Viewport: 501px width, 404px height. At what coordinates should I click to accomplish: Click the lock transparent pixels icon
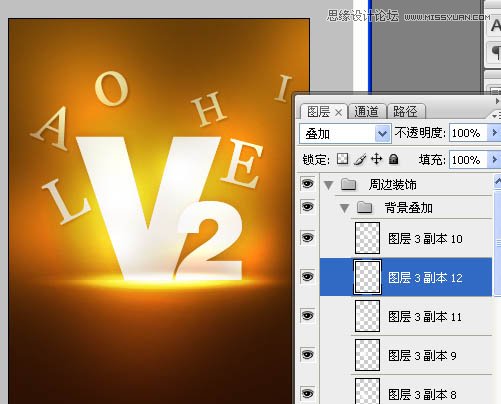pyautogui.click(x=342, y=159)
